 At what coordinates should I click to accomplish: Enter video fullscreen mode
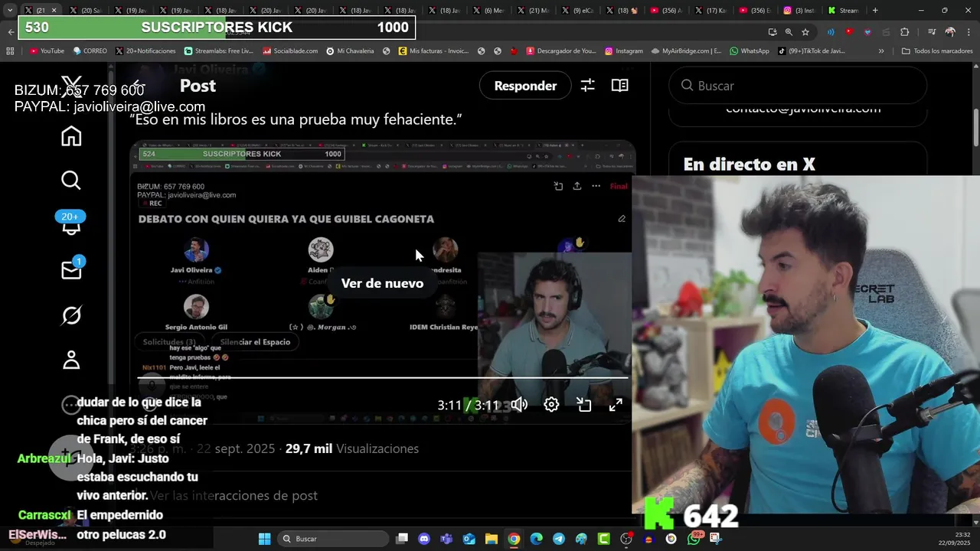(x=616, y=405)
